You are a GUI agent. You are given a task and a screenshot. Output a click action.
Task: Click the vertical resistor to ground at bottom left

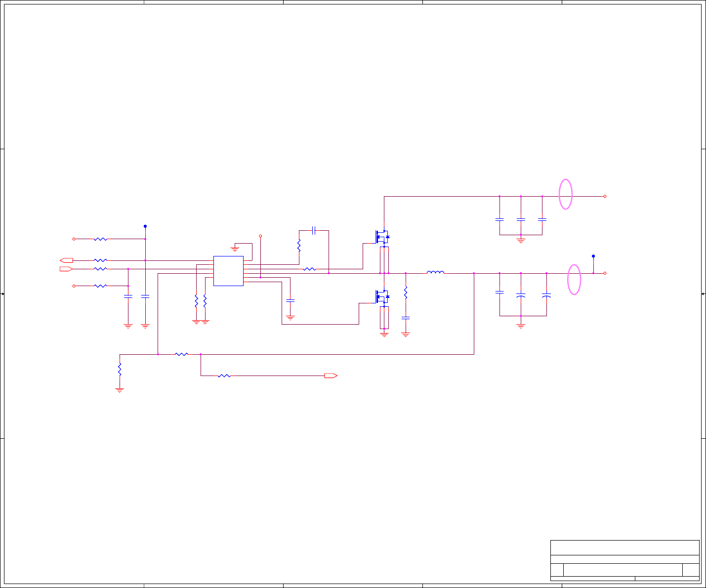coord(120,369)
